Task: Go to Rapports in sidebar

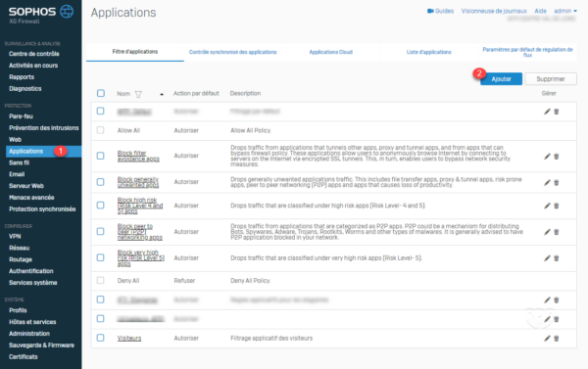Action: click(x=22, y=76)
